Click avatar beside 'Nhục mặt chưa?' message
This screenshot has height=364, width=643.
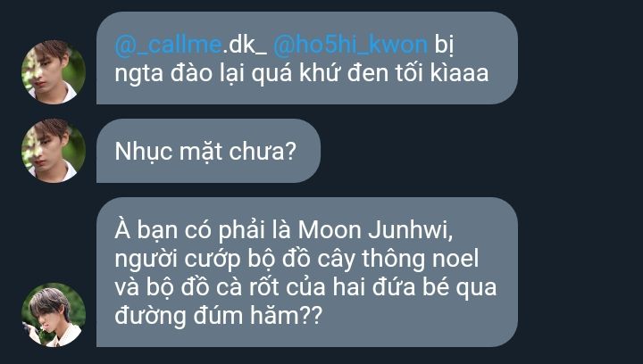(54, 151)
